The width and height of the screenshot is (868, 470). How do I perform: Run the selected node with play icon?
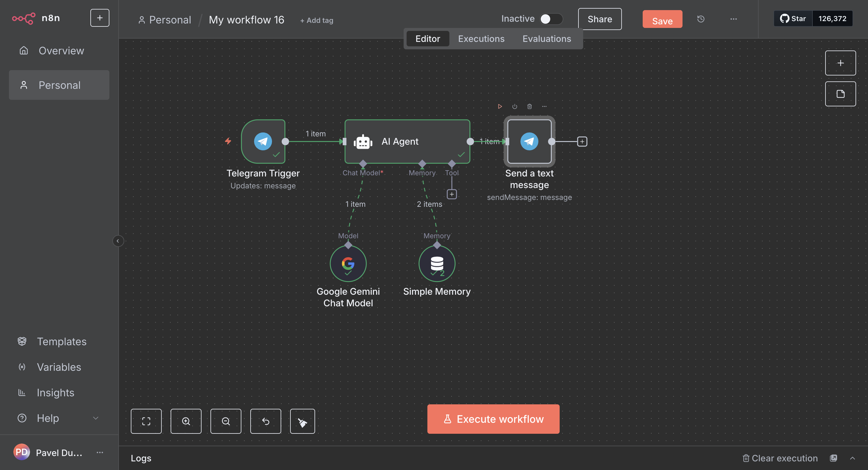500,106
